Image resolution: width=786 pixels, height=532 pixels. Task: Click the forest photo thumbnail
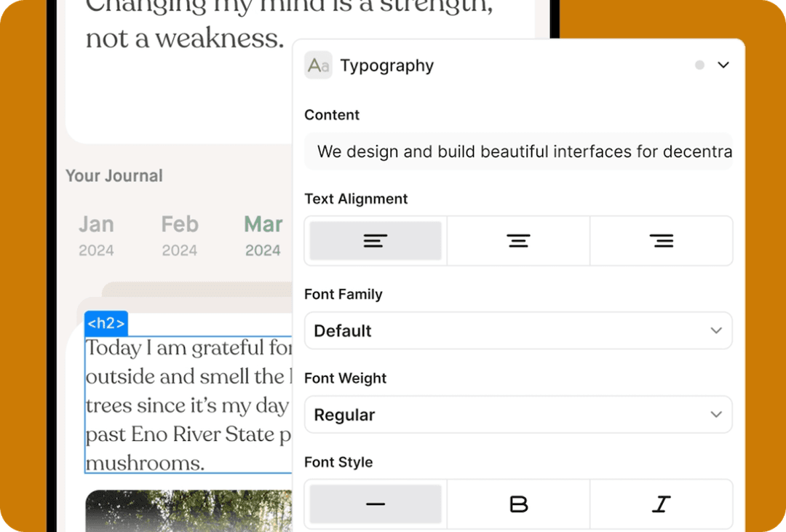point(188,513)
